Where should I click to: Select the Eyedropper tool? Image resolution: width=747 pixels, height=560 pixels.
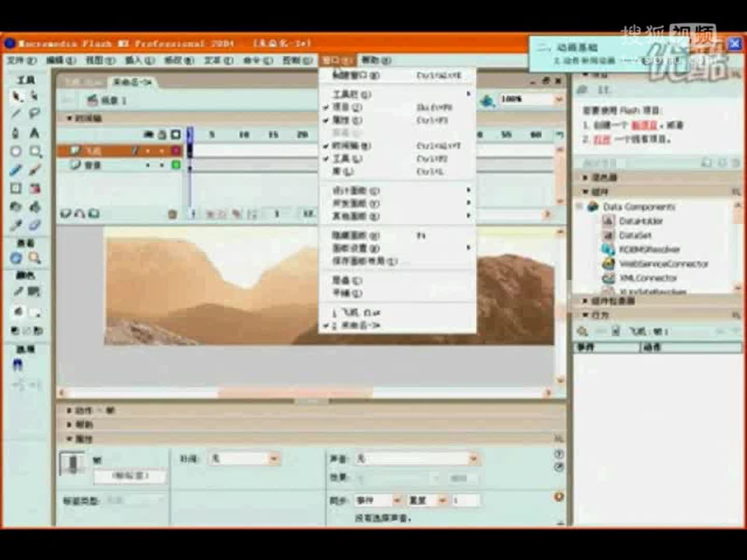[16, 225]
